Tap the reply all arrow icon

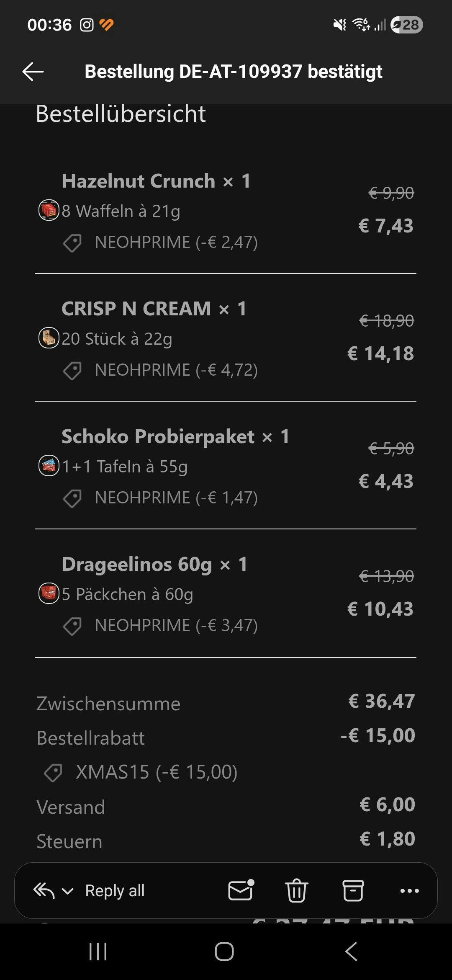tap(44, 890)
